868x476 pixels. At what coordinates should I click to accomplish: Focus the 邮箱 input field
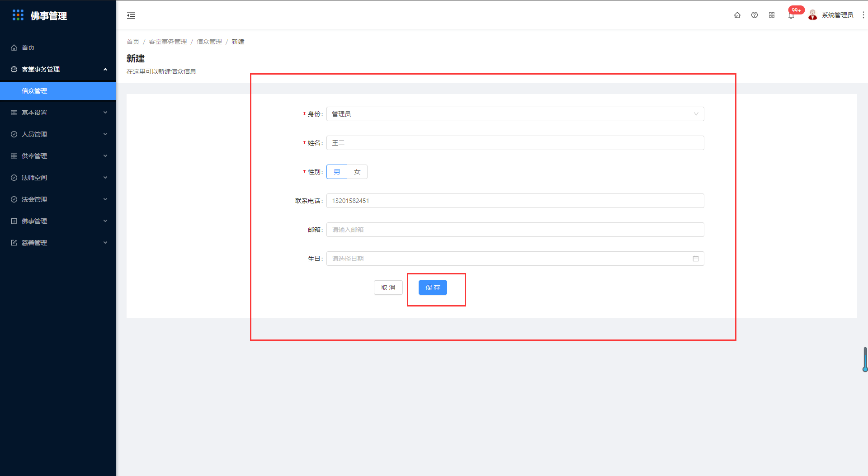coord(515,230)
